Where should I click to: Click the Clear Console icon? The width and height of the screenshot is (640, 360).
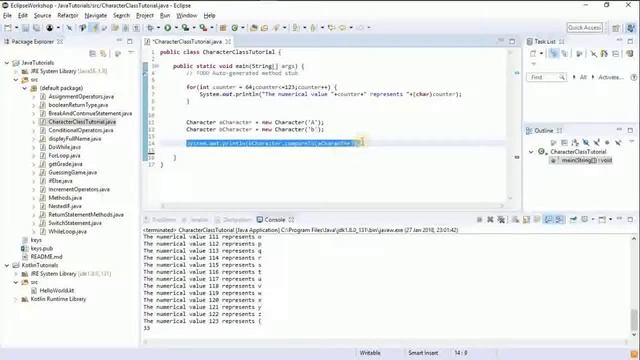516,220
